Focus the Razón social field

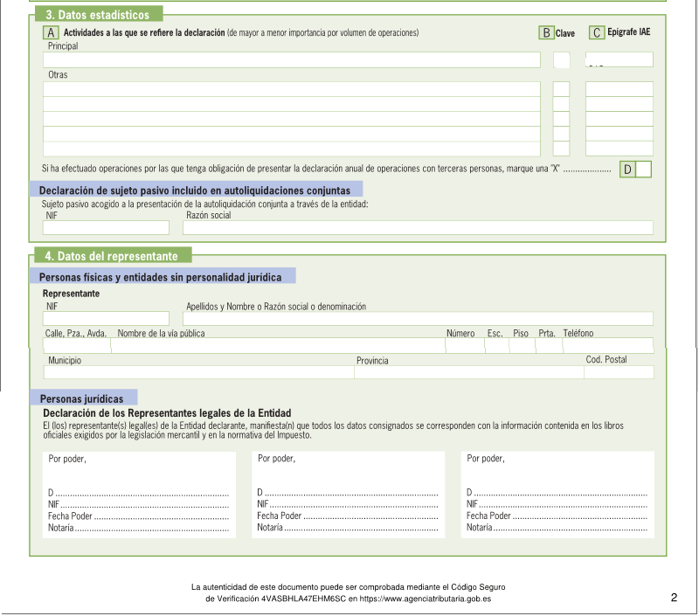[x=418, y=228]
